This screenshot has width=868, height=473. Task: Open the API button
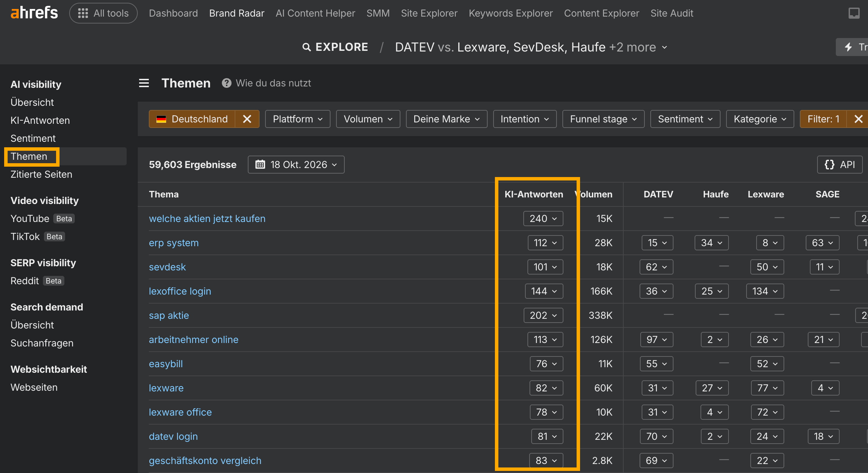[x=840, y=165]
